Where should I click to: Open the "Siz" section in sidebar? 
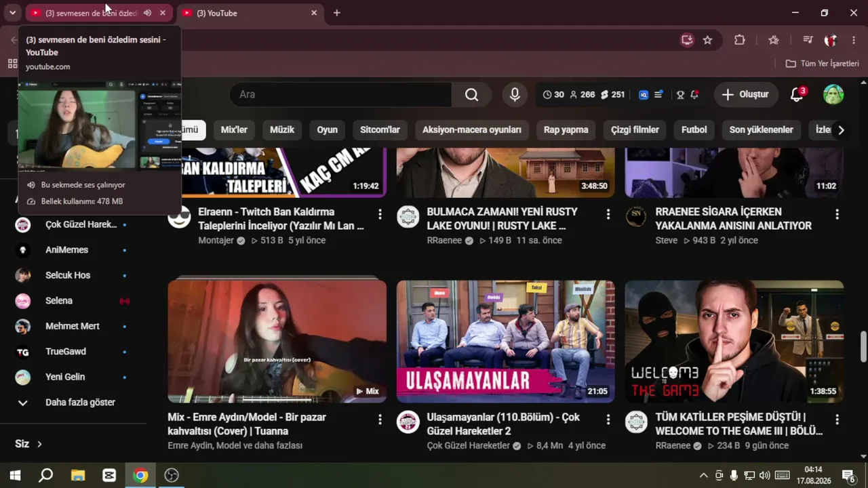(x=28, y=444)
